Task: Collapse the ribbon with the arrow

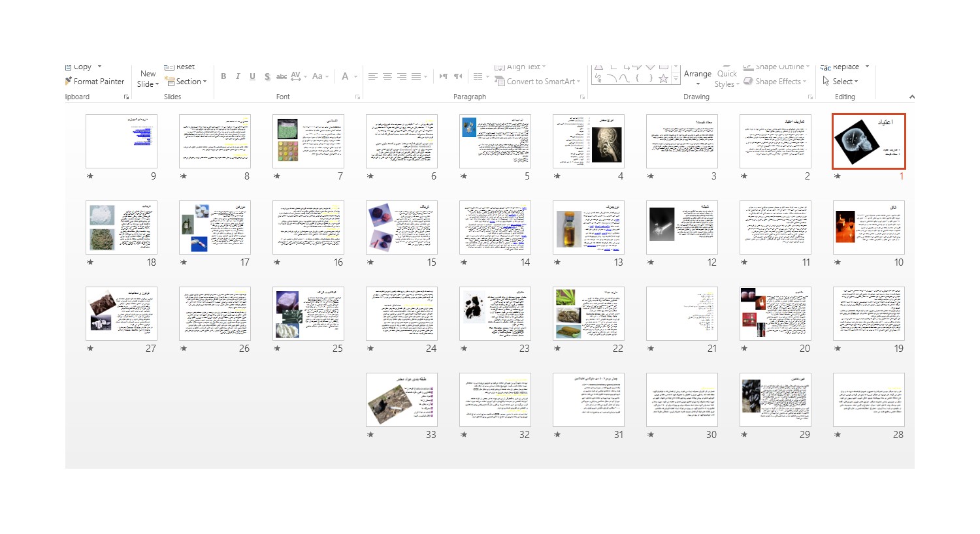Action: pos(911,97)
